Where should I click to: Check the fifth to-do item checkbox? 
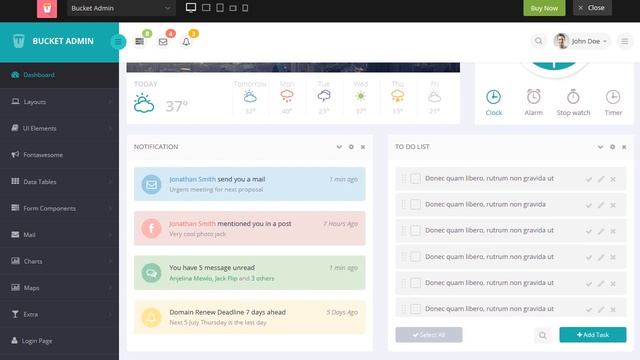[416, 283]
